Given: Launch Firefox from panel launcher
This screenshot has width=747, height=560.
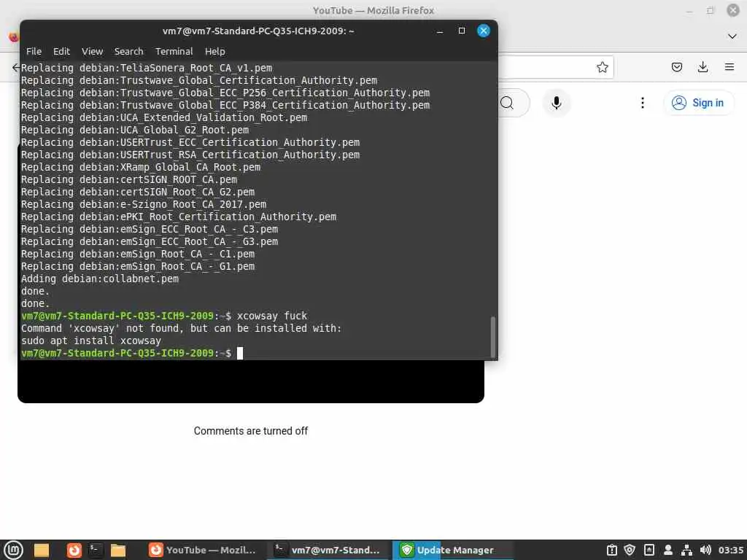Looking at the screenshot, I should point(74,550).
